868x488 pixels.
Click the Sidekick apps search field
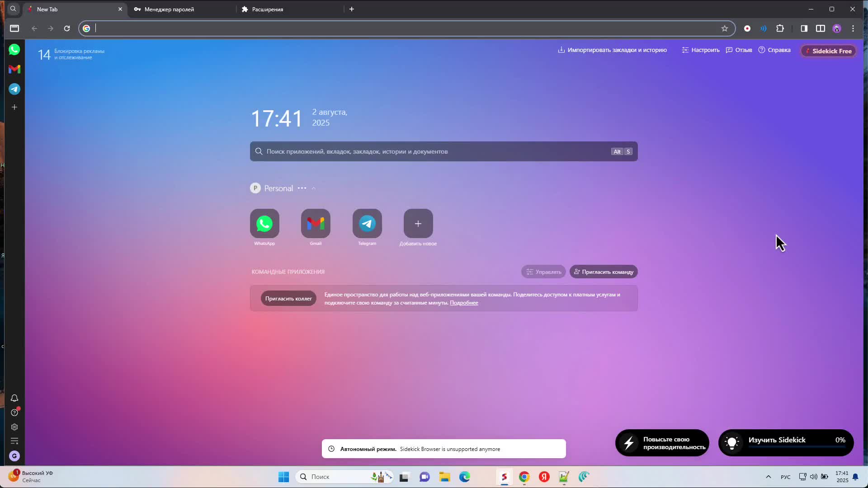pos(434,151)
